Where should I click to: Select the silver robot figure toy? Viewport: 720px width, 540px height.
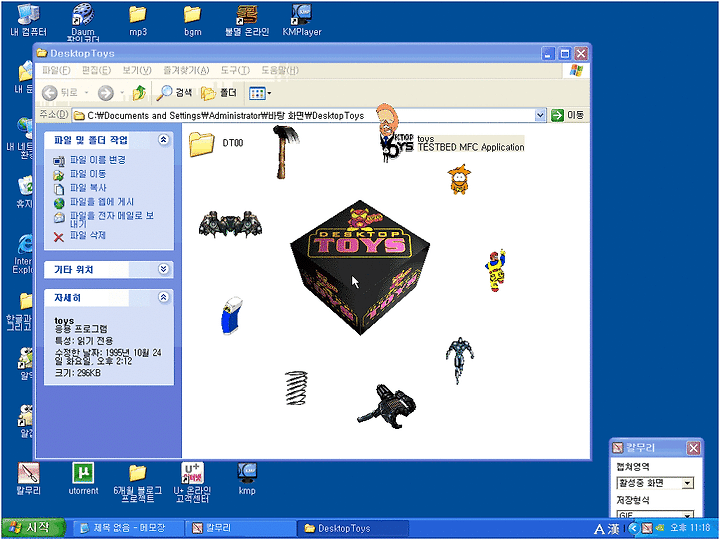[x=459, y=360]
